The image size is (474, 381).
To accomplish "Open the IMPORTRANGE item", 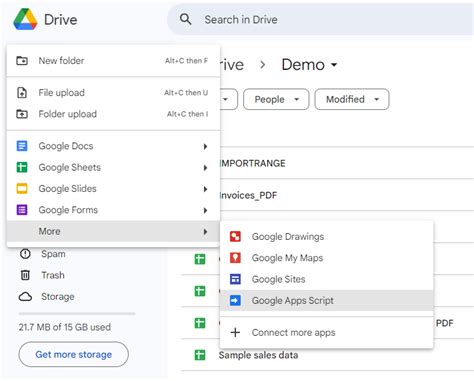I will (x=252, y=163).
